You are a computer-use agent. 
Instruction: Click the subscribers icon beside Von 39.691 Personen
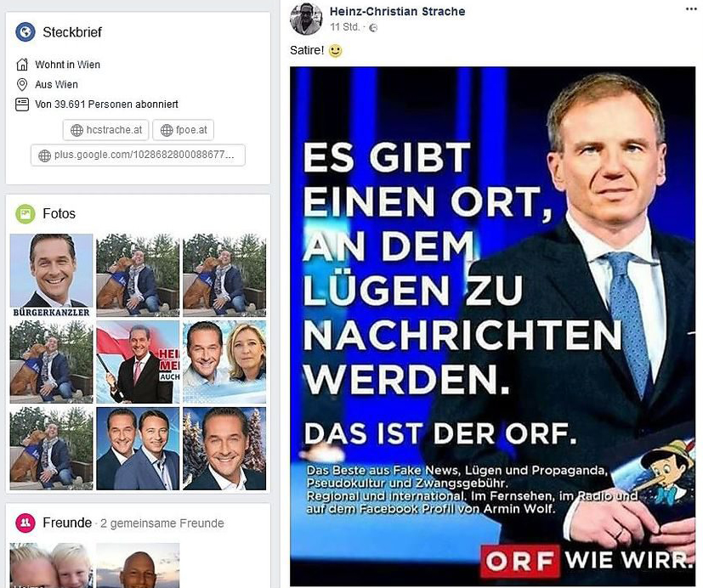[x=22, y=105]
